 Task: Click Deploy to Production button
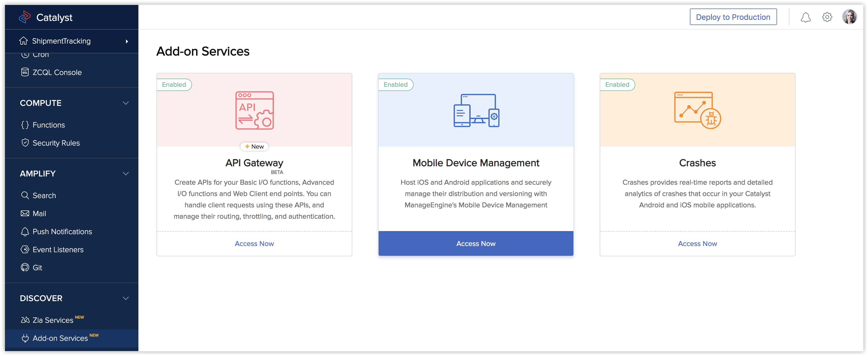click(733, 17)
